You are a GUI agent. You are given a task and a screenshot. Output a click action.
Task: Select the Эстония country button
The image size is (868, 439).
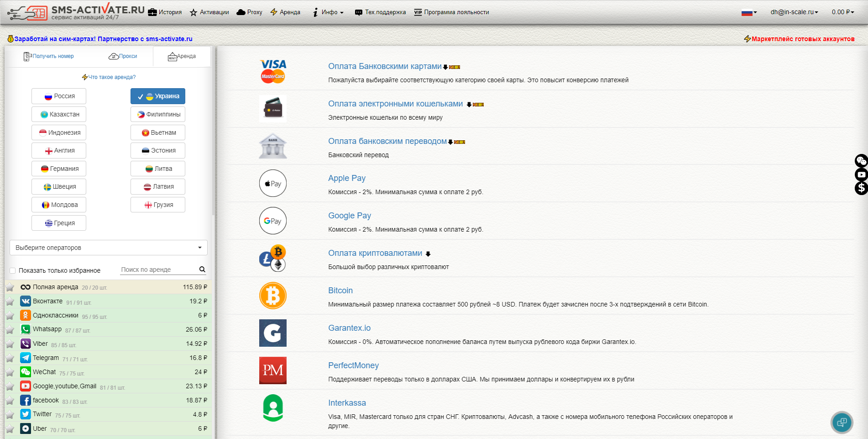pyautogui.click(x=158, y=150)
